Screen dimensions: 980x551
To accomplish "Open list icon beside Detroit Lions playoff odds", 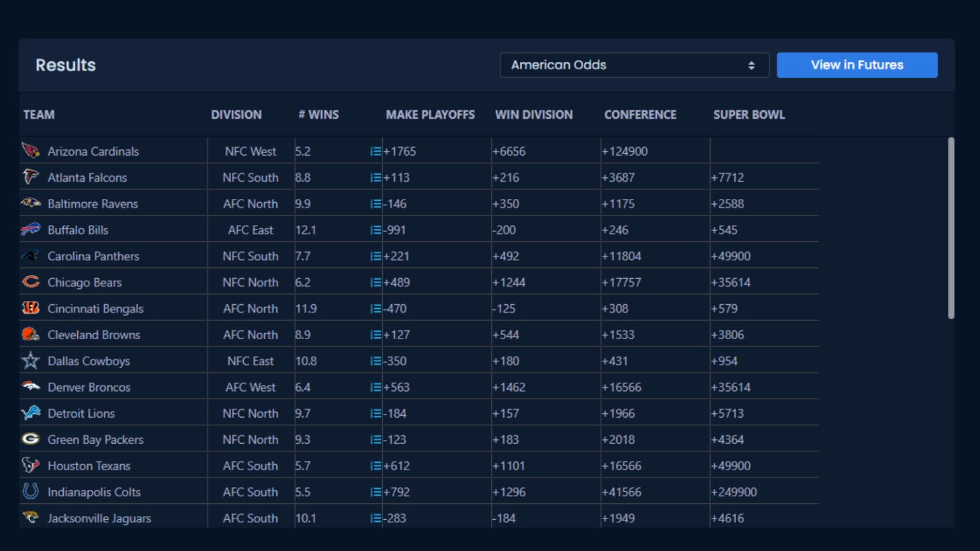I will click(376, 414).
